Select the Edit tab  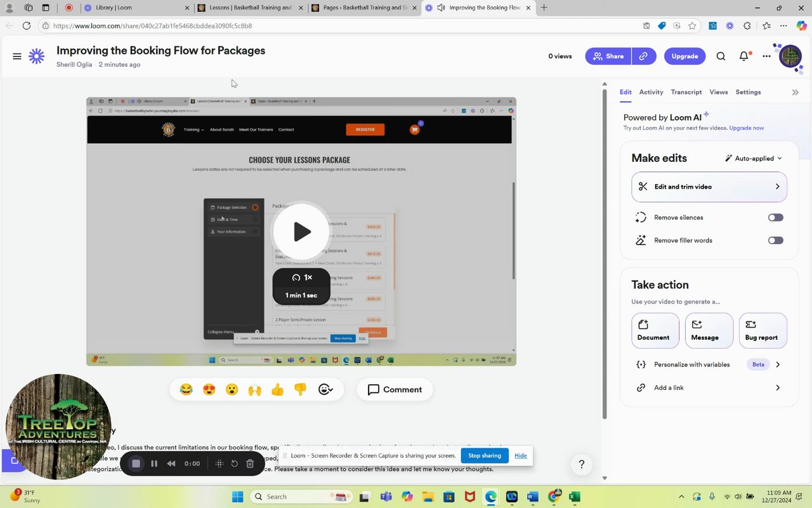coord(625,92)
